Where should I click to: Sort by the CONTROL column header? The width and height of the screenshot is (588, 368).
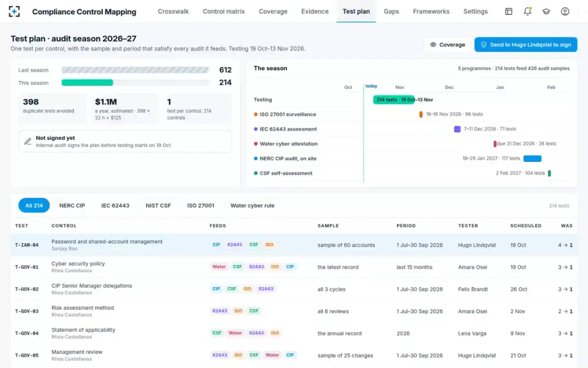click(x=64, y=226)
